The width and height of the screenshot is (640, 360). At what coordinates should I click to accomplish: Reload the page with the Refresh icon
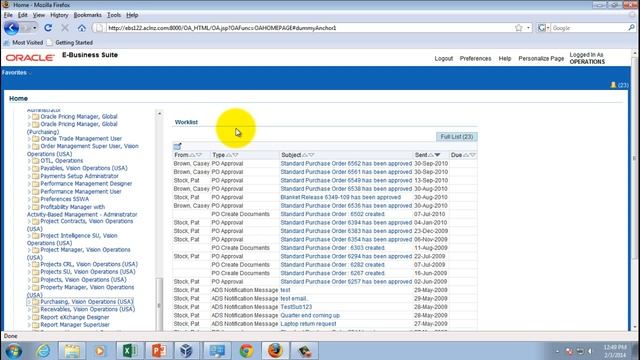pos(48,28)
